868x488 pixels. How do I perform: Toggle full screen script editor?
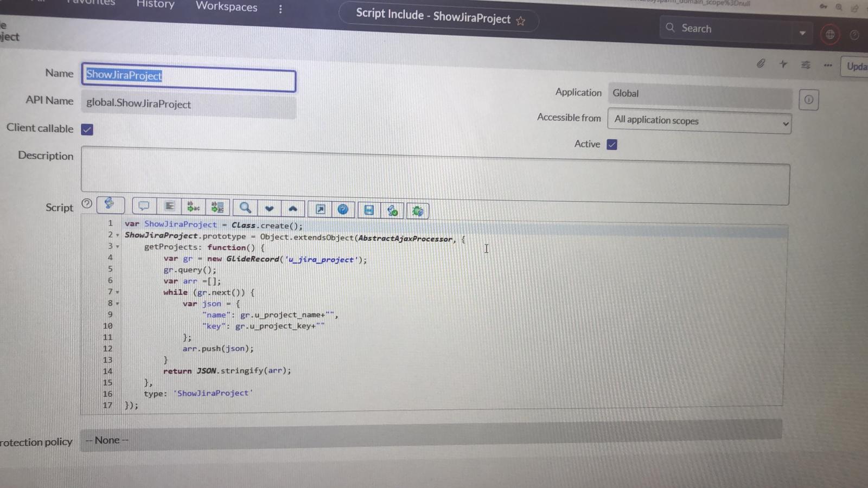(x=321, y=209)
